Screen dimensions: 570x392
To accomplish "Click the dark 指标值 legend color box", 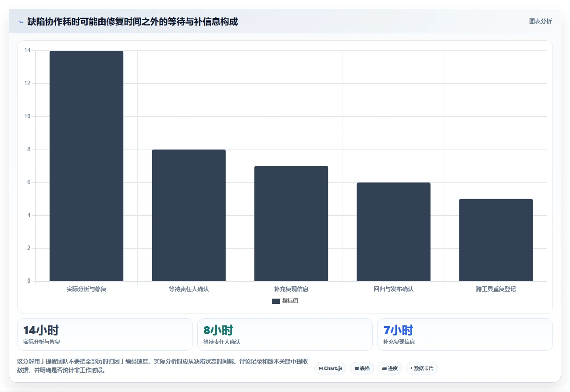I will point(276,301).
